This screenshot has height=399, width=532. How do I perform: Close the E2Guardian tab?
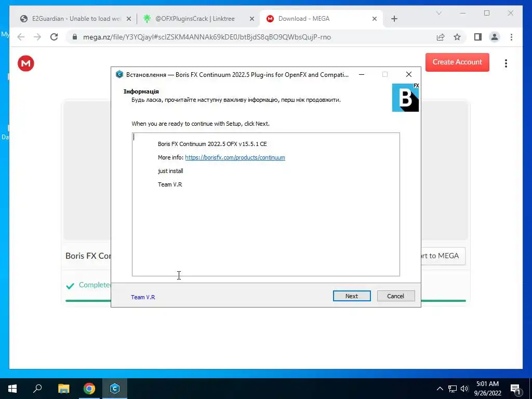[129, 19]
